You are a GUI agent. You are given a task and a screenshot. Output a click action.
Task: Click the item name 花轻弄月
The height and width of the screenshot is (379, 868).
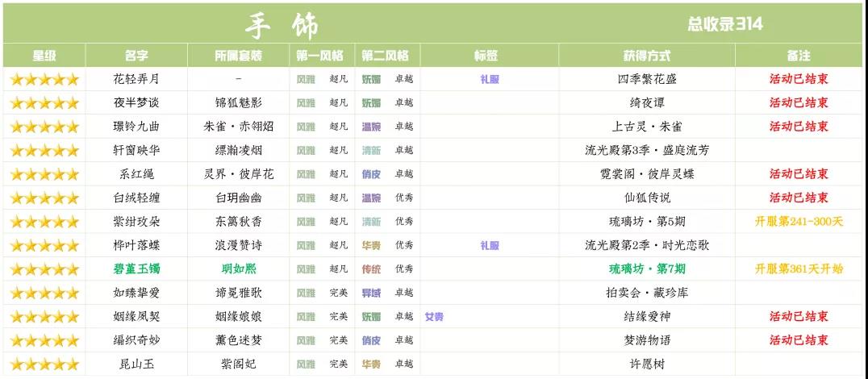click(136, 79)
